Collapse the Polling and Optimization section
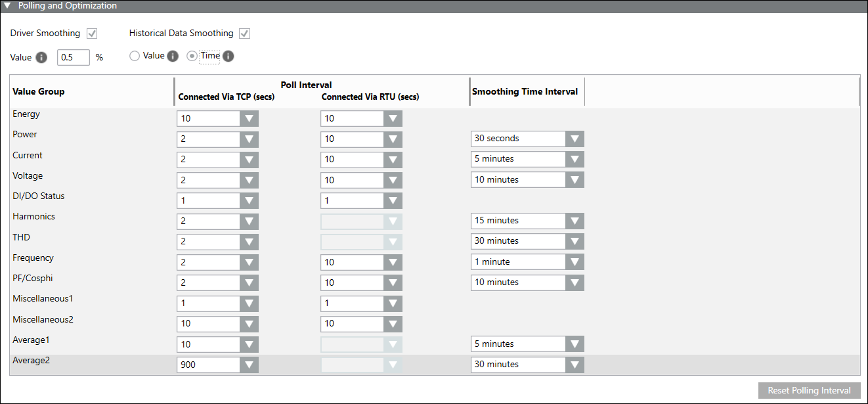Image resolution: width=868 pixels, height=404 pixels. pyautogui.click(x=8, y=6)
